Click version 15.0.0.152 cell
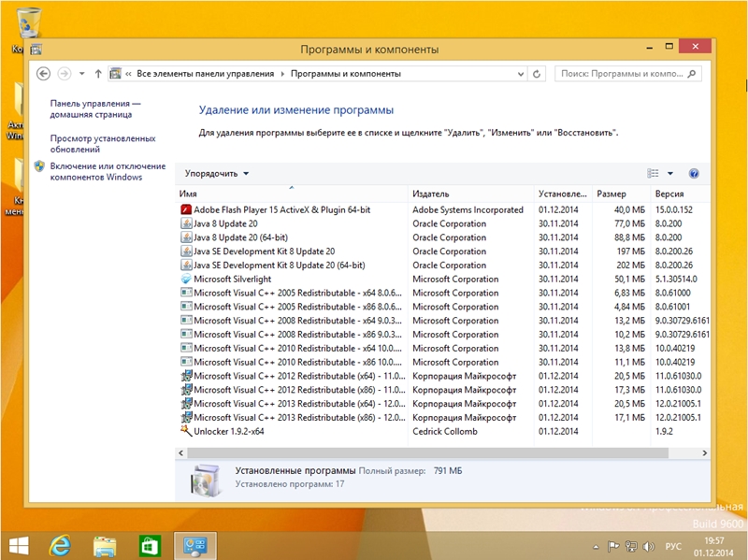This screenshot has height=560, width=748. pyautogui.click(x=673, y=209)
